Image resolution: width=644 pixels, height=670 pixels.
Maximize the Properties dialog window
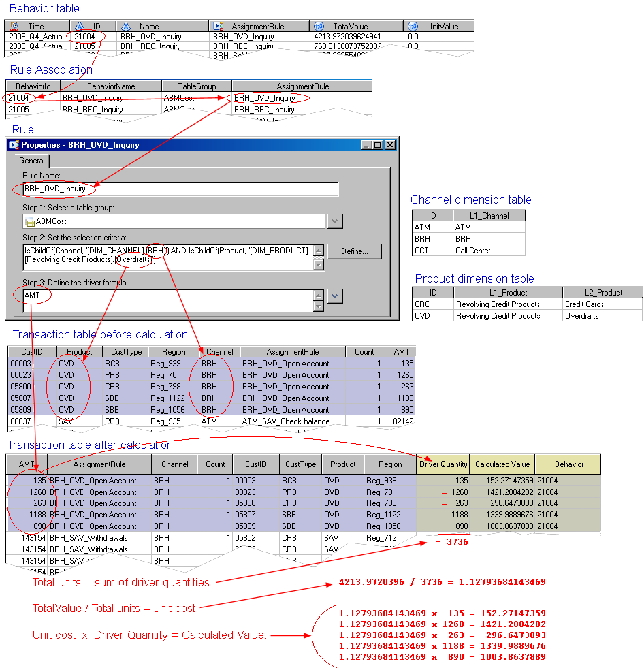tap(378, 144)
